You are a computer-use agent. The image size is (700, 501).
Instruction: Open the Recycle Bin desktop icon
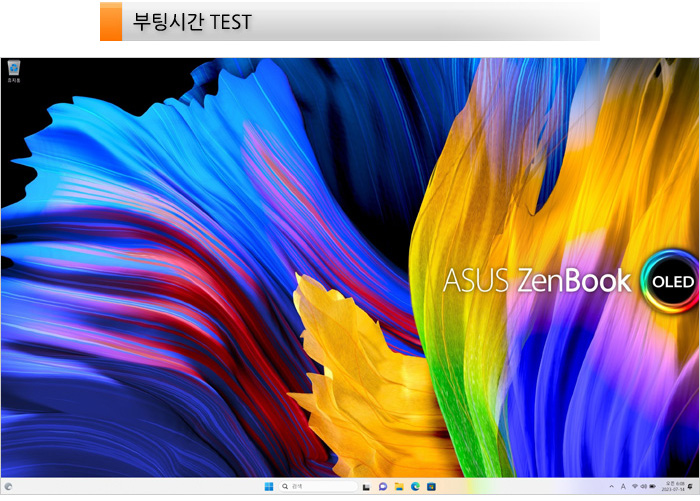click(x=14, y=71)
